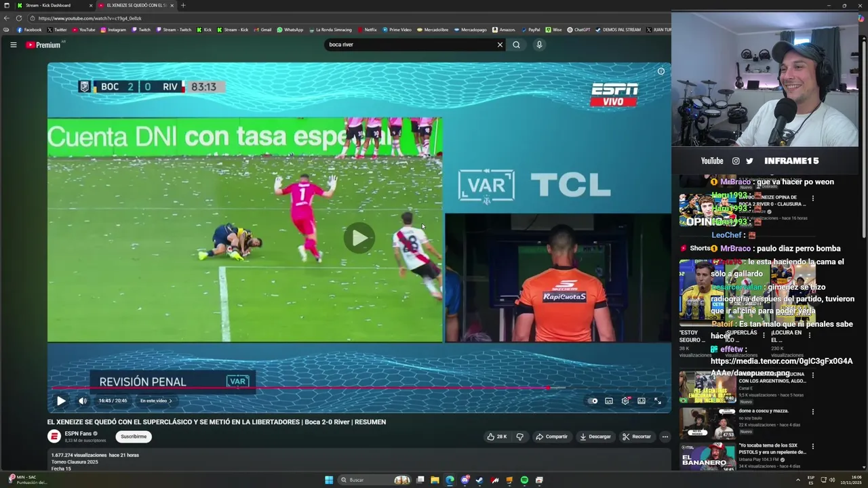Toggle the autoplay switch in the player
The height and width of the screenshot is (488, 868).
pyautogui.click(x=593, y=401)
